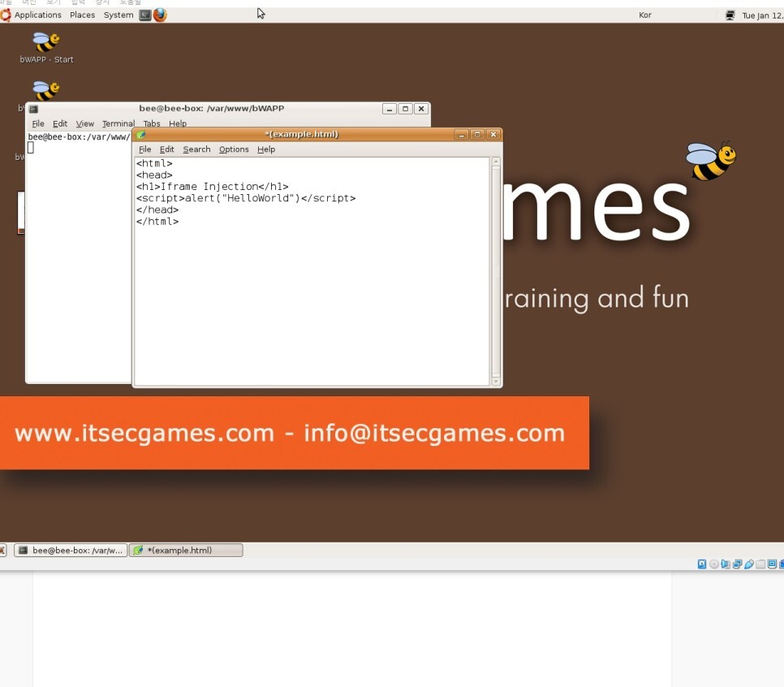This screenshot has width=784, height=687.
Task: Click the <html> opening tag line
Action: coord(154,163)
